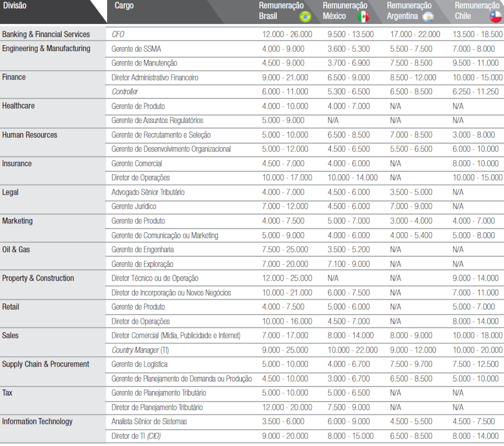504x446 pixels.
Task: Click Diretor de TI (CIO)
Action: 136,436
